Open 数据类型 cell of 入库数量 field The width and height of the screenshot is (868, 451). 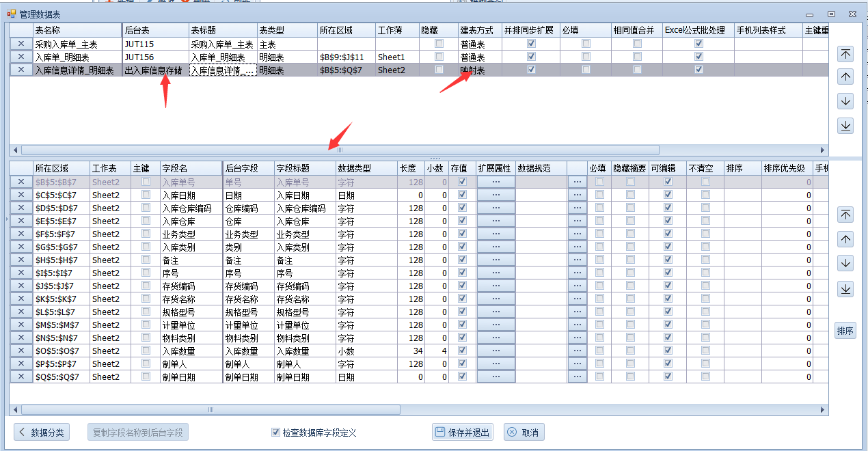pyautogui.click(x=366, y=351)
